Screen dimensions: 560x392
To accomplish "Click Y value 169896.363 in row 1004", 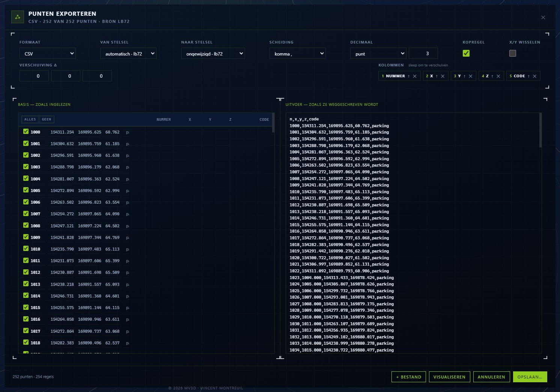I will tap(90, 179).
